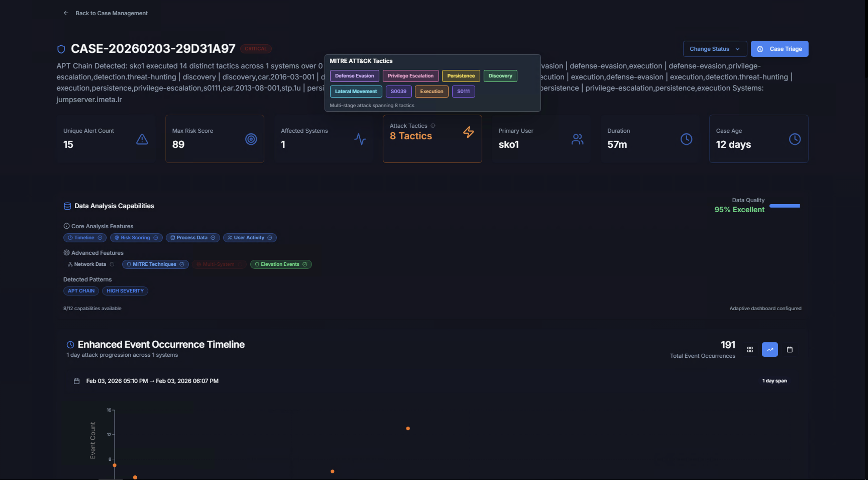Switch to grid view of timeline
Image resolution: width=868 pixels, height=480 pixels.
[750, 350]
